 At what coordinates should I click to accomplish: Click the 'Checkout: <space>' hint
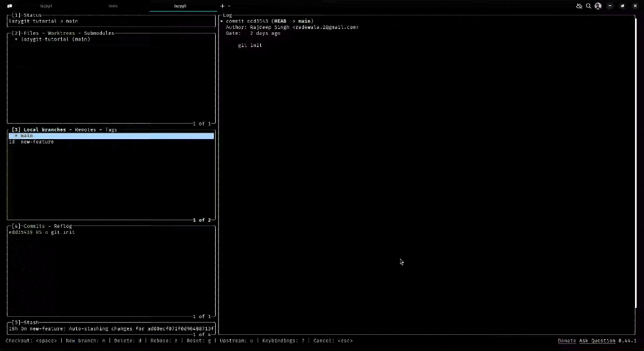coord(31,341)
